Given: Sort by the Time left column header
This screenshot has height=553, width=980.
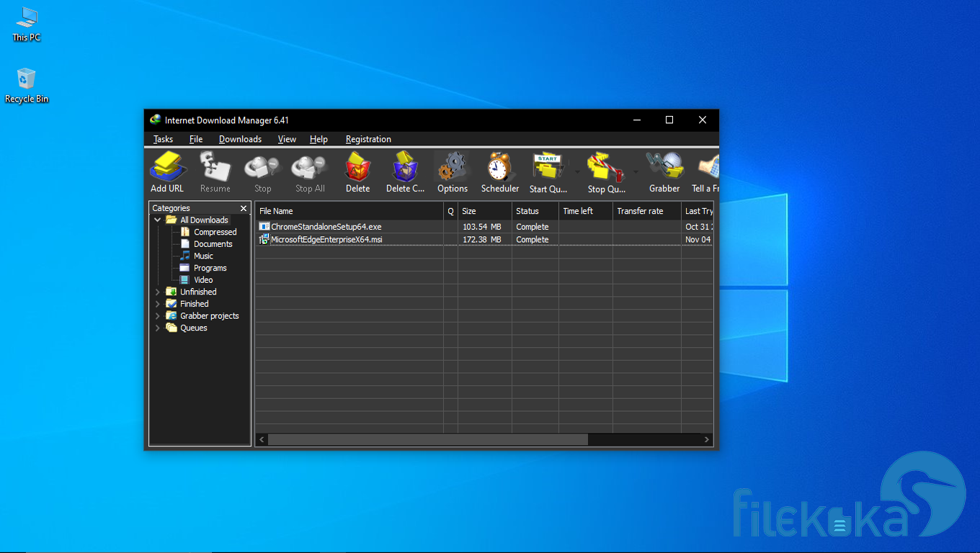Looking at the screenshot, I should pyautogui.click(x=586, y=211).
